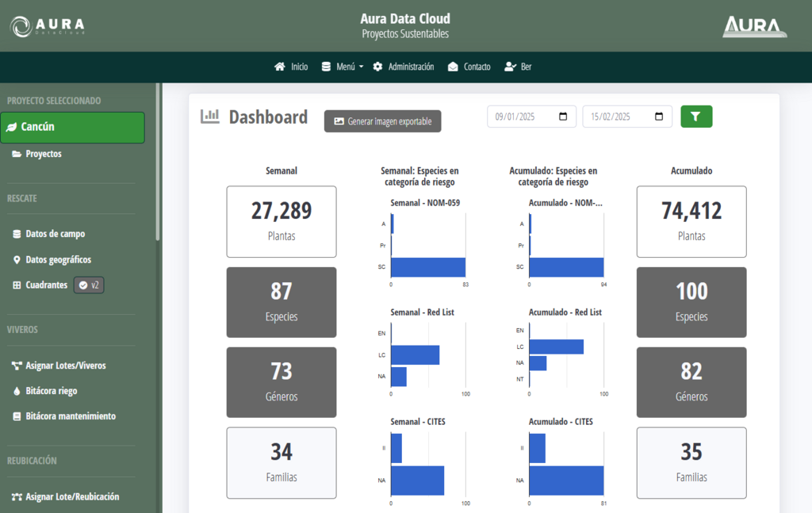Open the start date calendar picker icon
This screenshot has width=812, height=513.
[x=563, y=117]
